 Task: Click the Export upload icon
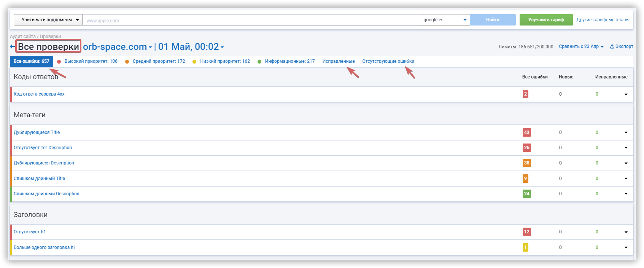click(612, 46)
